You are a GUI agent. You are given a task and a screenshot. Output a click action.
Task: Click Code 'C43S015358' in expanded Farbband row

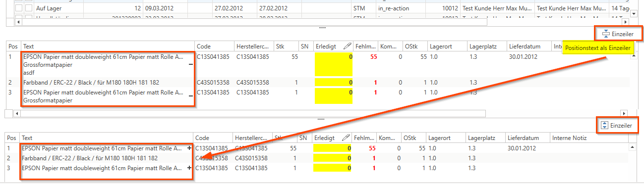pyautogui.click(x=213, y=82)
